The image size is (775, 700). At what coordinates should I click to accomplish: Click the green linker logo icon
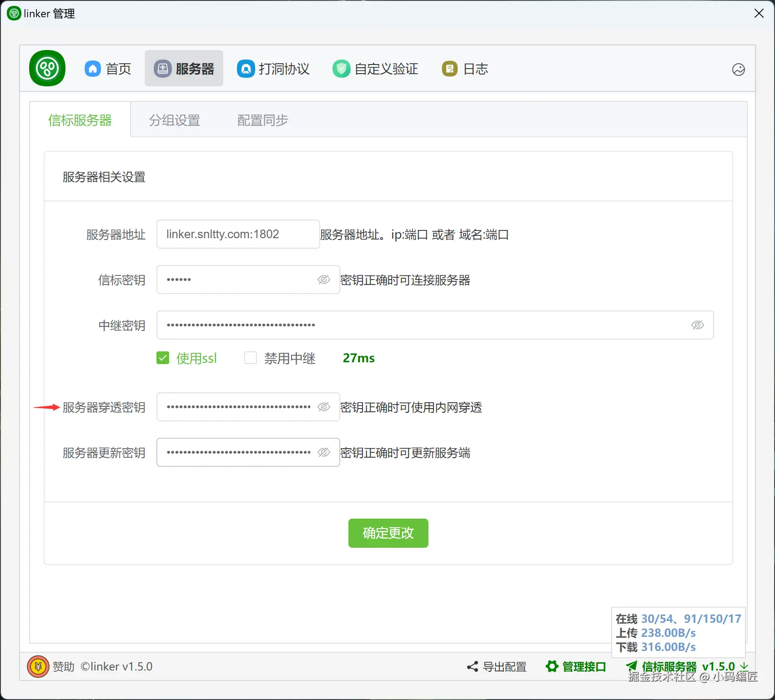pos(47,68)
